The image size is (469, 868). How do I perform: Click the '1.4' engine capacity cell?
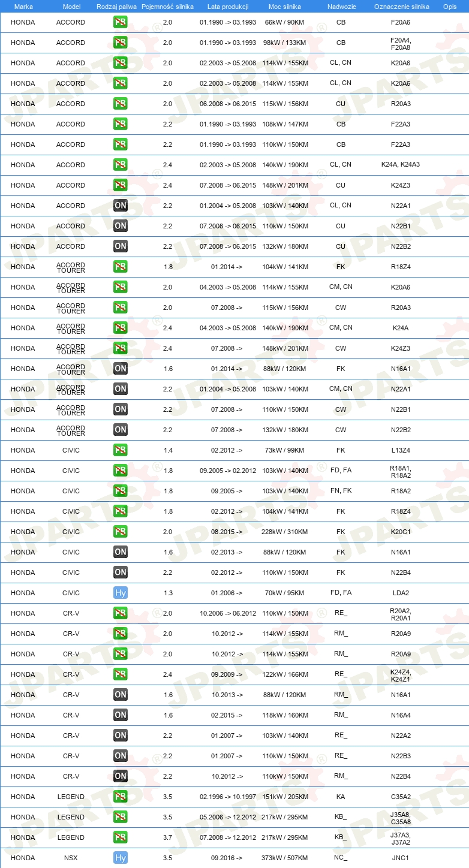click(168, 450)
